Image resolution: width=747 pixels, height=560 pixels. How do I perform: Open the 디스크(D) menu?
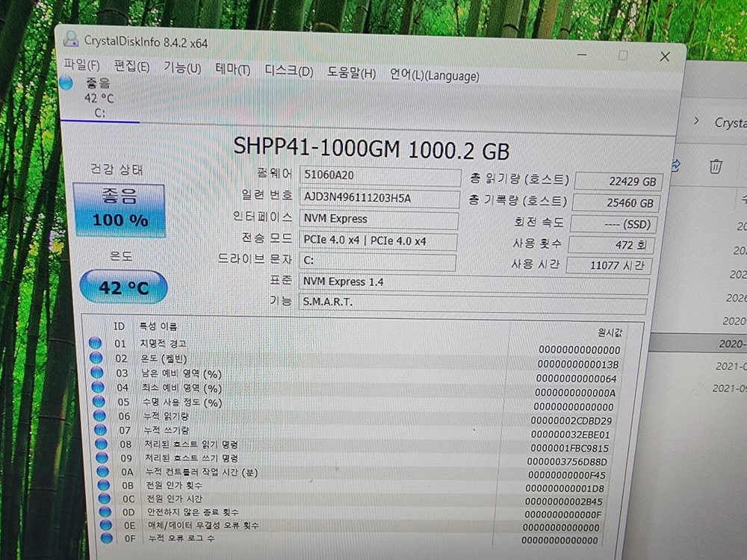pos(288,71)
